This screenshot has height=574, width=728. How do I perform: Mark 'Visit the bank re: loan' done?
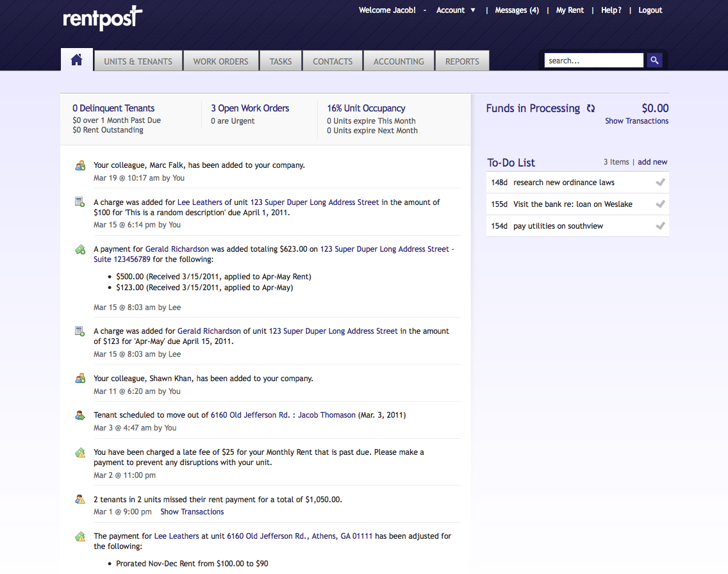pyautogui.click(x=660, y=204)
